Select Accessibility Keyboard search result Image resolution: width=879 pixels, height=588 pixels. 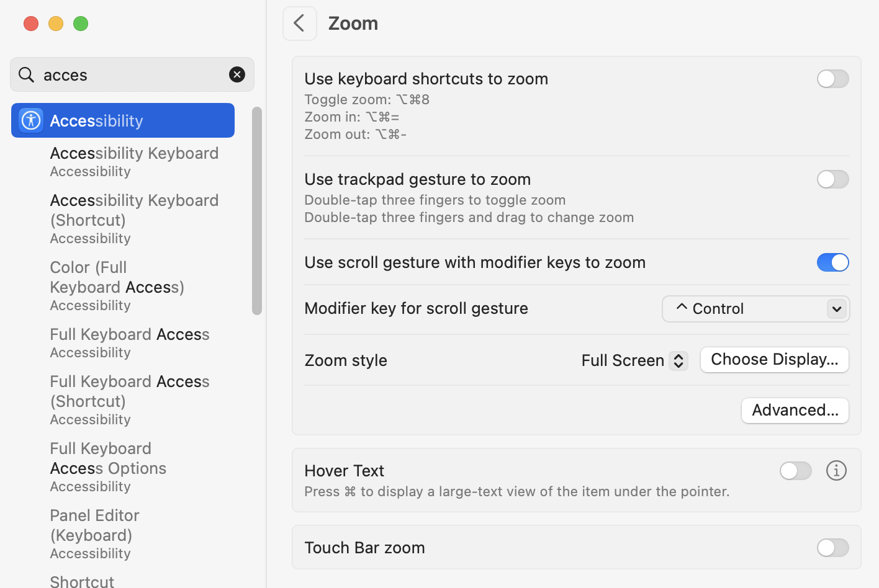coord(134,161)
